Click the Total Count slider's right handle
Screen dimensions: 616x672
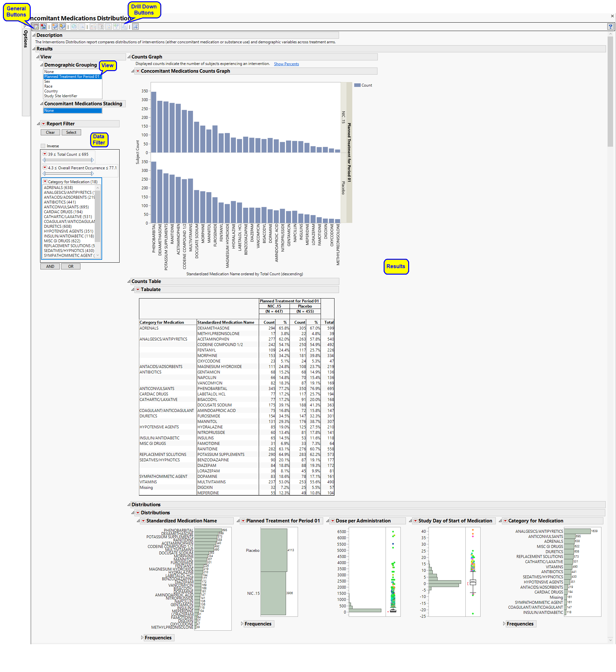pos(92,160)
